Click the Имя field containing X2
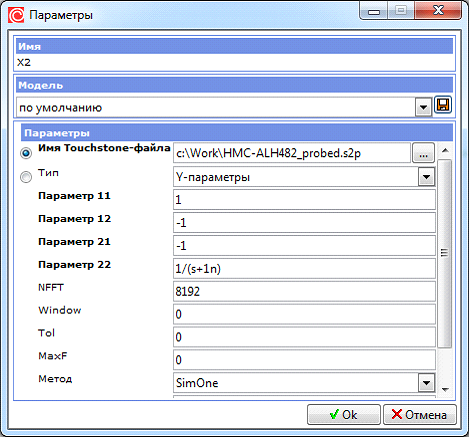469x439 pixels. pyautogui.click(x=234, y=62)
